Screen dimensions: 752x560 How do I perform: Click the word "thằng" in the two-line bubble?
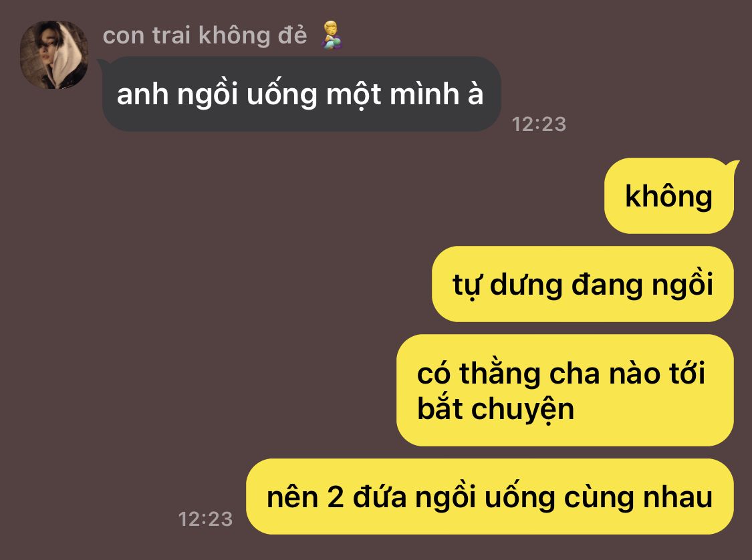click(500, 374)
